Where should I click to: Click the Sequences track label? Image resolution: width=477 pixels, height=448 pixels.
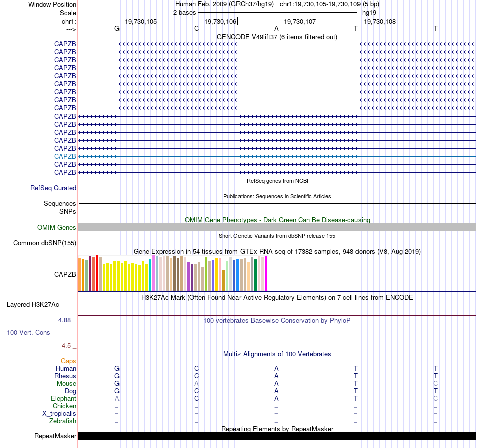pyautogui.click(x=60, y=203)
